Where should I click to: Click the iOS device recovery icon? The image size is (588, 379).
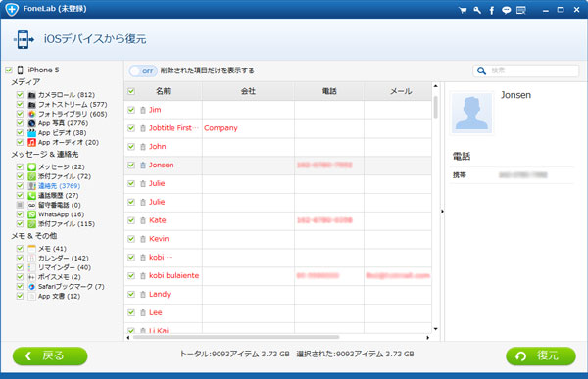(24, 39)
